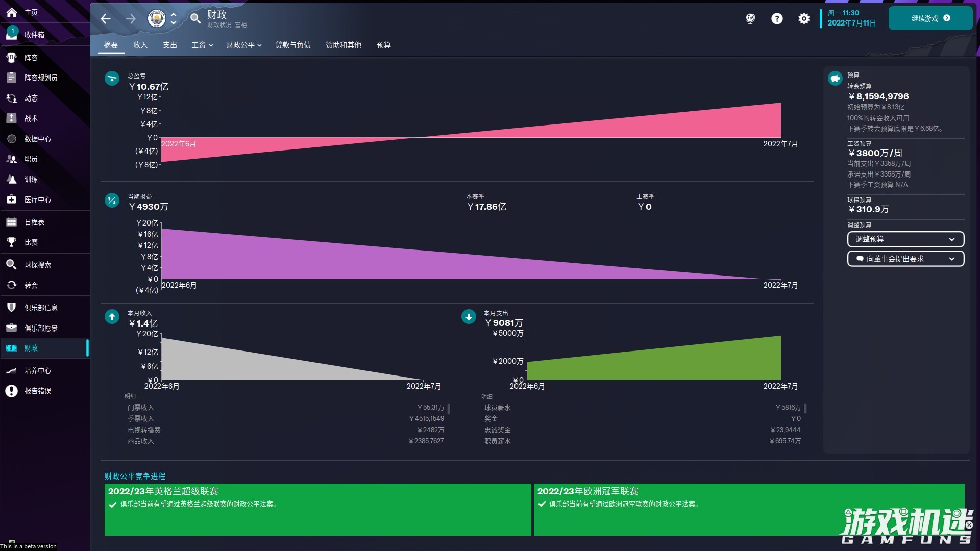Image resolution: width=980 pixels, height=551 pixels.
Task: Open the help question mark icon
Action: coord(776,18)
